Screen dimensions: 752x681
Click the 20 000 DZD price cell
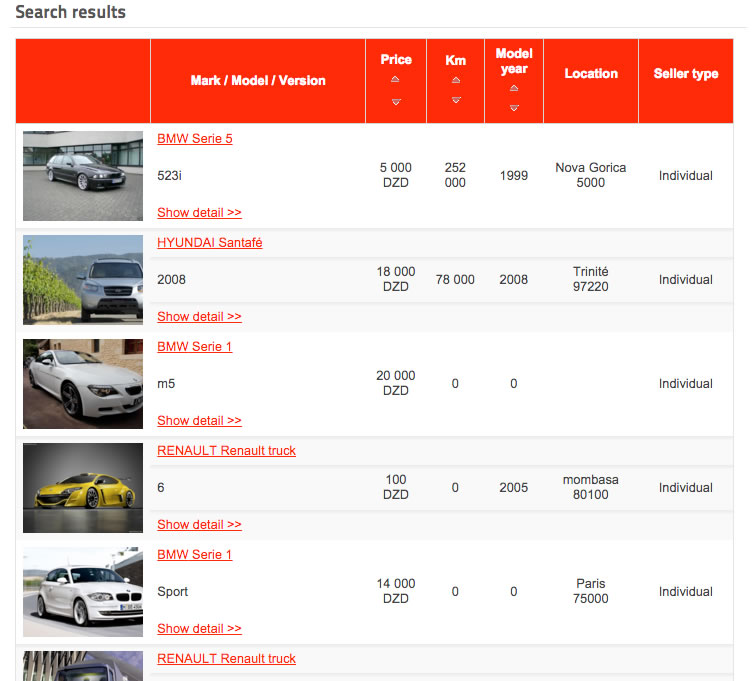click(396, 383)
